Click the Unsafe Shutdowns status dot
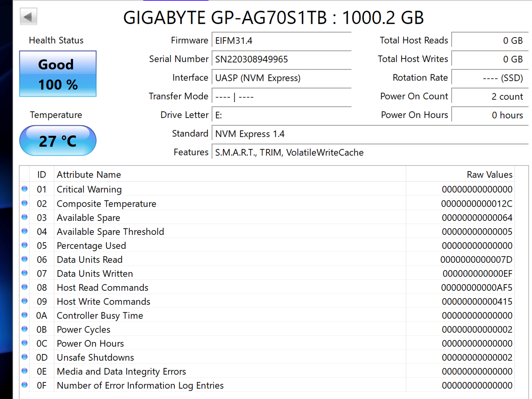Screen dimensions: 532x399 (x=25, y=357)
